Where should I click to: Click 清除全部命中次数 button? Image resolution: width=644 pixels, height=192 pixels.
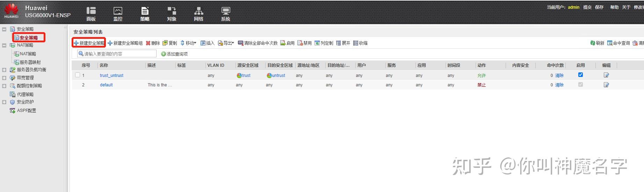[x=258, y=43]
